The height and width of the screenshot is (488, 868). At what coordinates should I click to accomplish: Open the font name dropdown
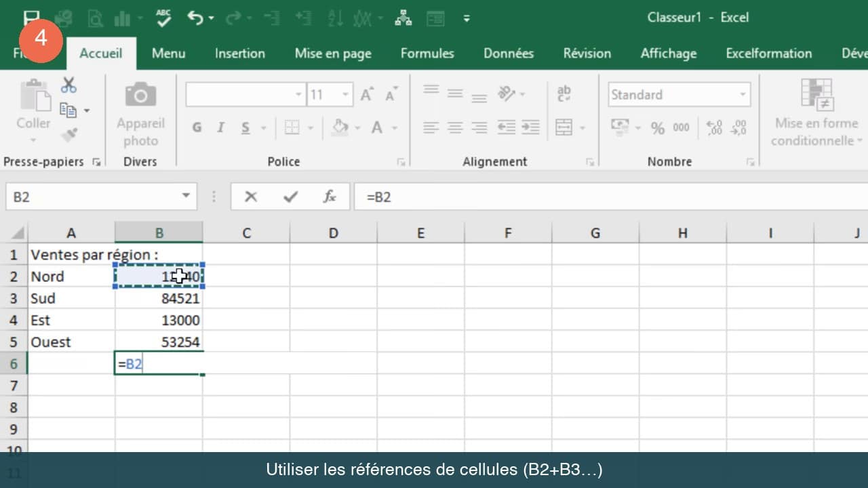[299, 95]
